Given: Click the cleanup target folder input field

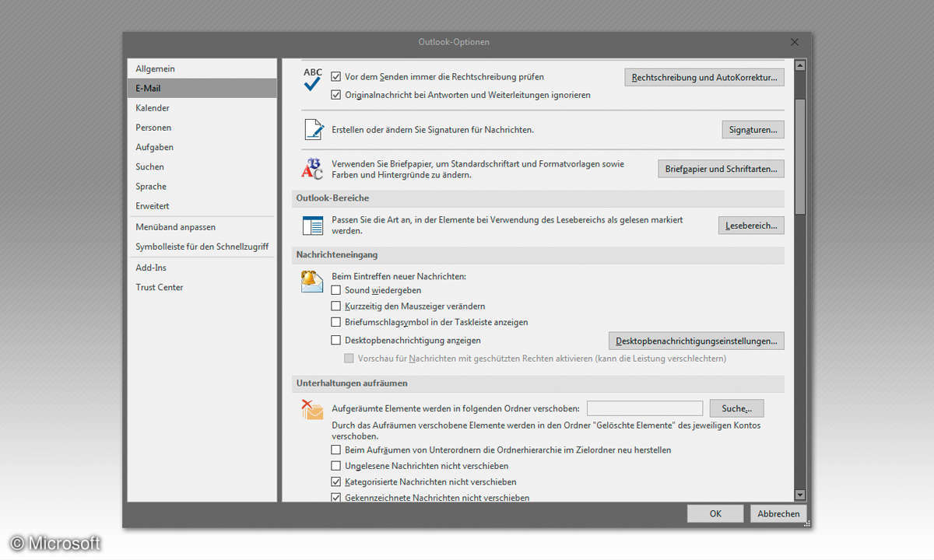Looking at the screenshot, I should [645, 408].
